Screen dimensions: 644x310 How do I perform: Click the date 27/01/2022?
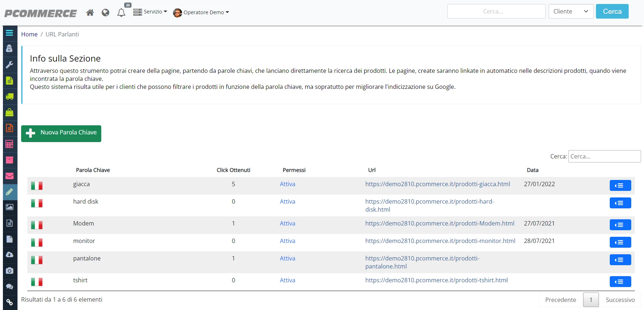point(539,184)
